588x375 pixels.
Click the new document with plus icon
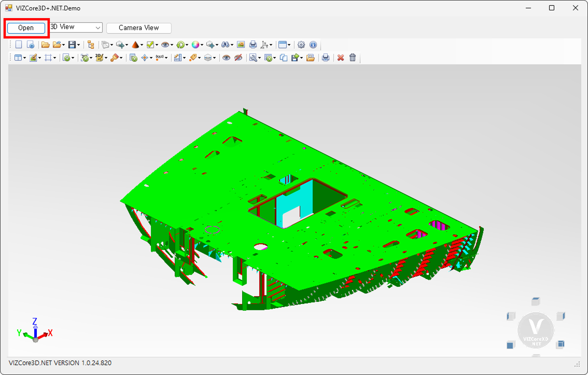click(31, 45)
